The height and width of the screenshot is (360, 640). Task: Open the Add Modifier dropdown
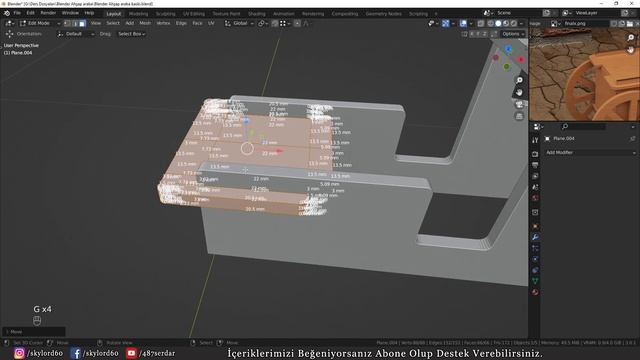click(x=591, y=152)
